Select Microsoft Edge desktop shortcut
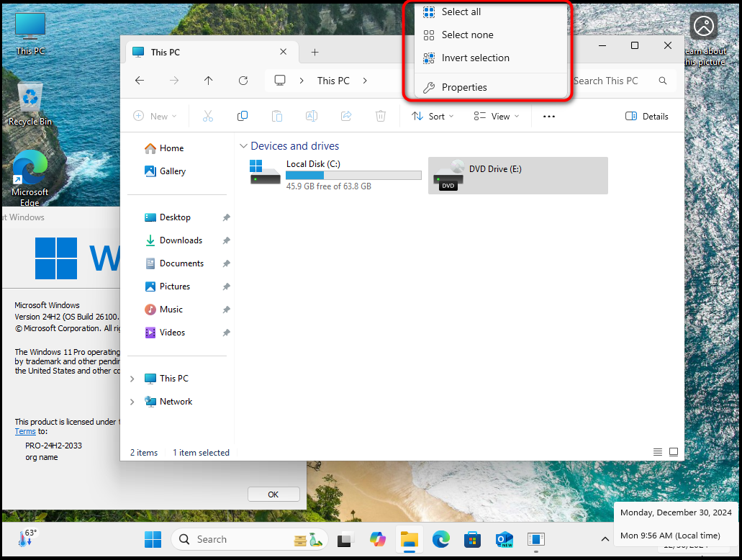Screen dimensions: 742x560 30,178
